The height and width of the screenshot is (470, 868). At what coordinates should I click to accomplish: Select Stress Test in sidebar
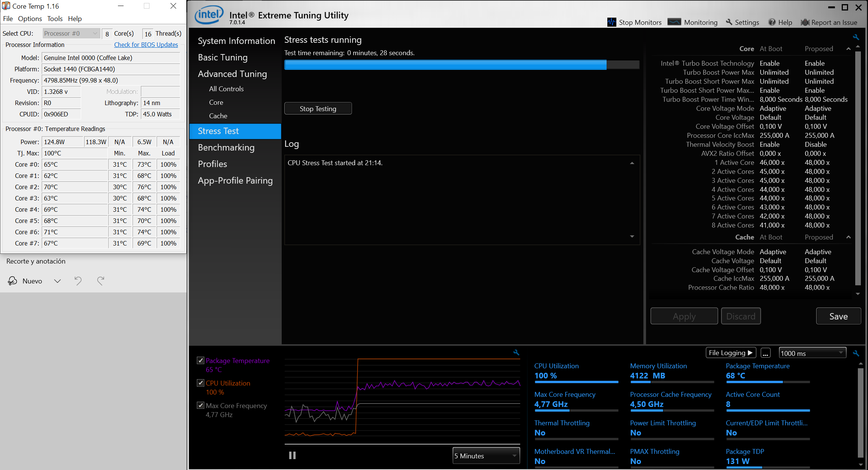235,131
